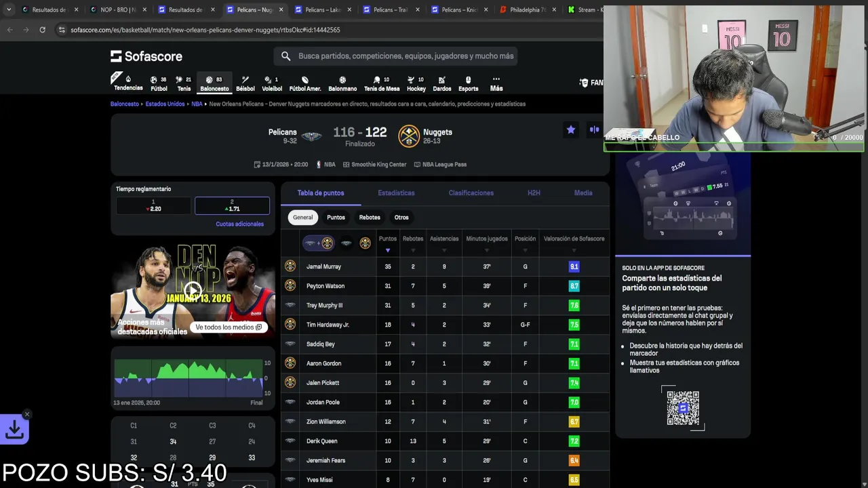Click the Pelicans team logo in header
This screenshot has width=868, height=488.
coord(312,136)
